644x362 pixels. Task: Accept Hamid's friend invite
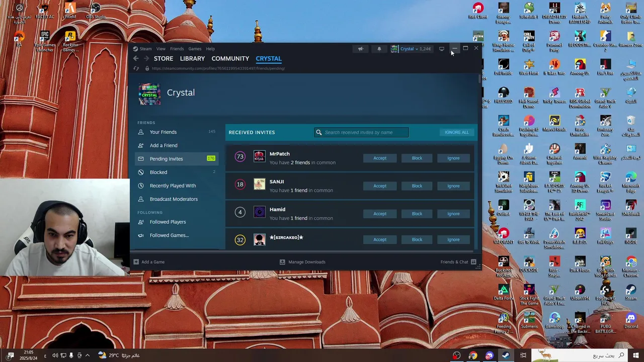click(x=380, y=214)
